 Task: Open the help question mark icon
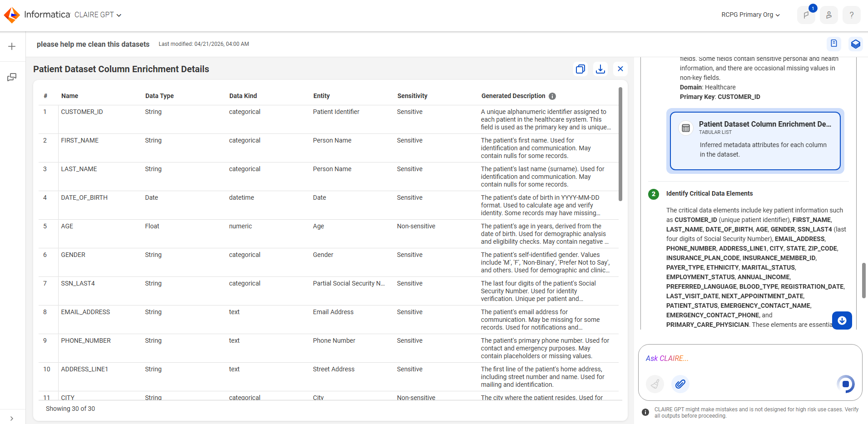point(852,15)
